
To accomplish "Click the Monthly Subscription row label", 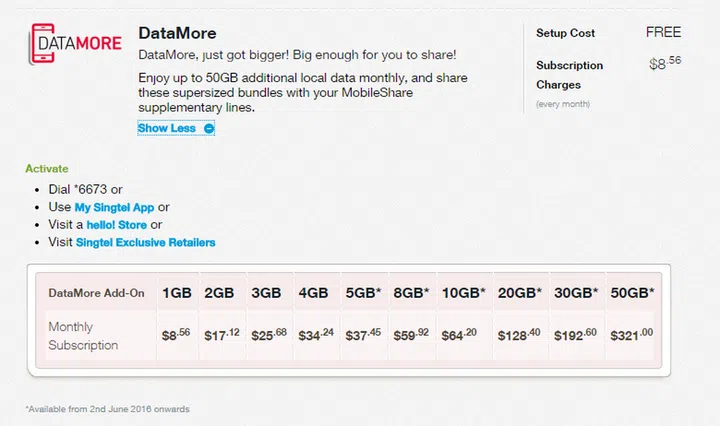I will pyautogui.click(x=83, y=336).
